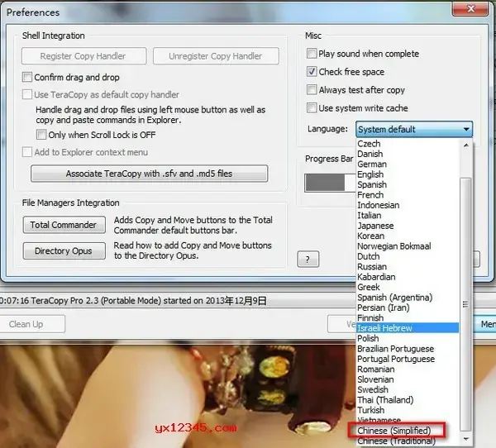Screen dimensions: 496x448
Task: Choose English in the language list
Action: click(x=408, y=174)
